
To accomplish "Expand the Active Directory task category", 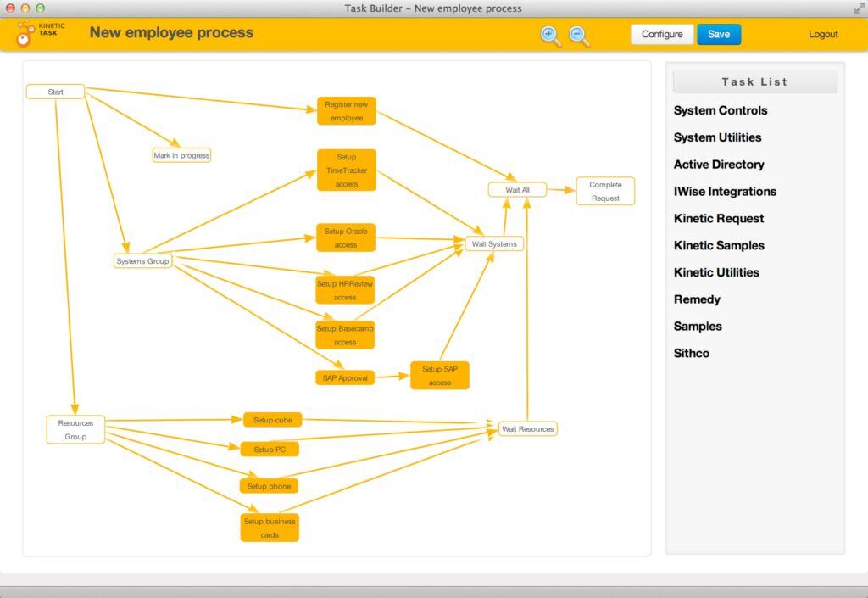I will [719, 165].
